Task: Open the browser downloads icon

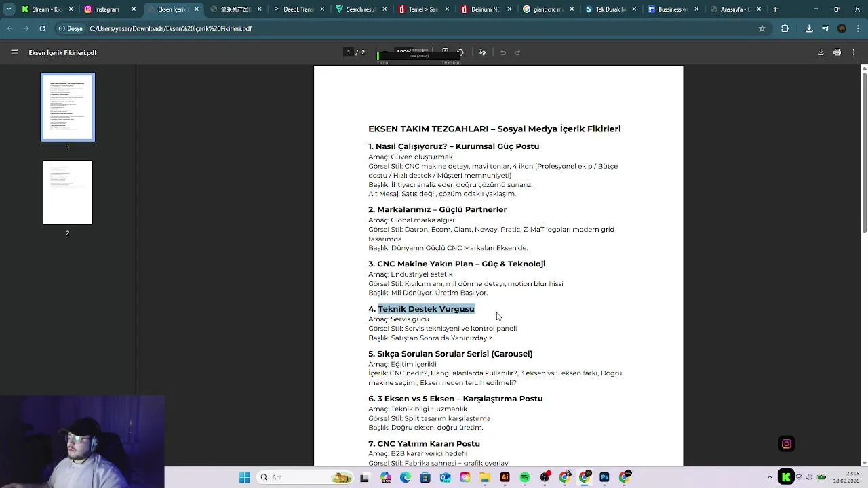Action: tap(809, 28)
